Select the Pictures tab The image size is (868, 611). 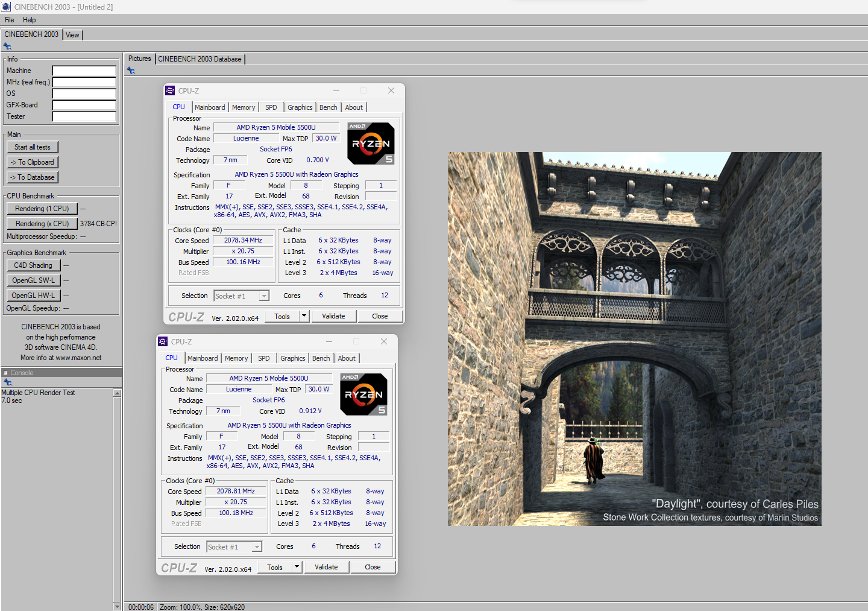tap(139, 59)
